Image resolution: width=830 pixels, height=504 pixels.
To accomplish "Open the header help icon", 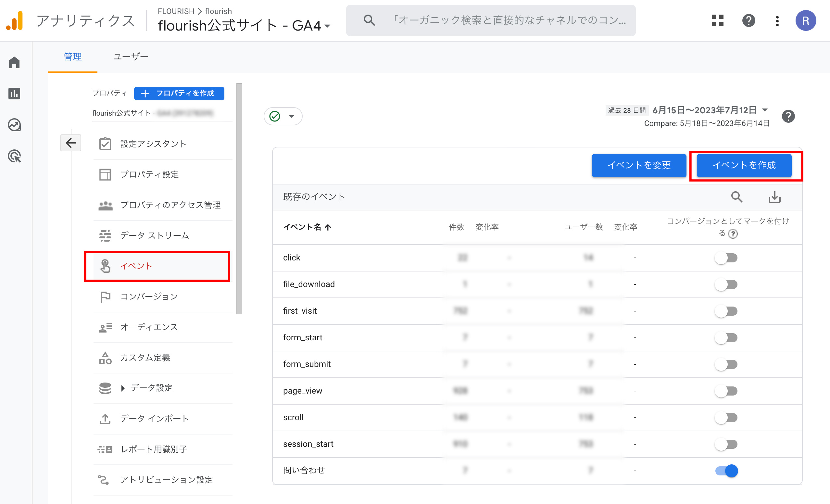I will coord(748,20).
